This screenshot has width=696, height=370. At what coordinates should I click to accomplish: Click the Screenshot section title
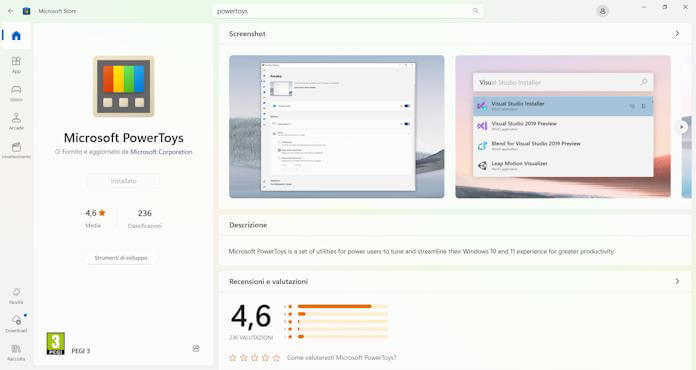(247, 34)
